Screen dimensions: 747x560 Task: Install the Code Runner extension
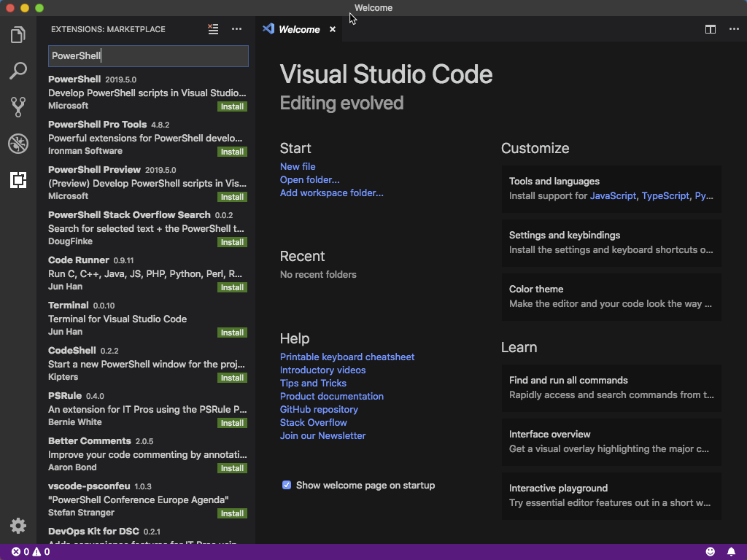tap(232, 287)
